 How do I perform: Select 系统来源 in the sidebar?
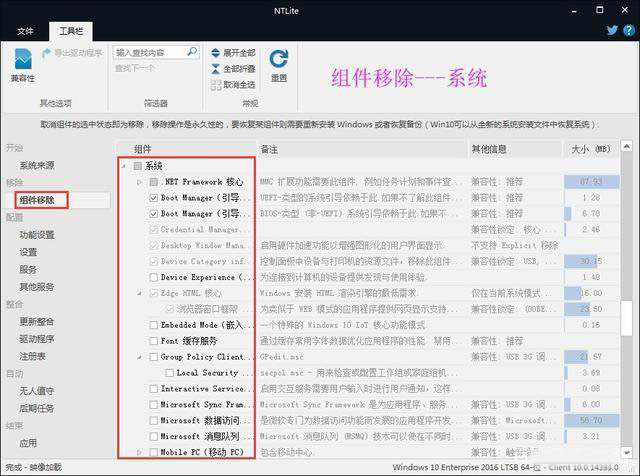pos(37,165)
